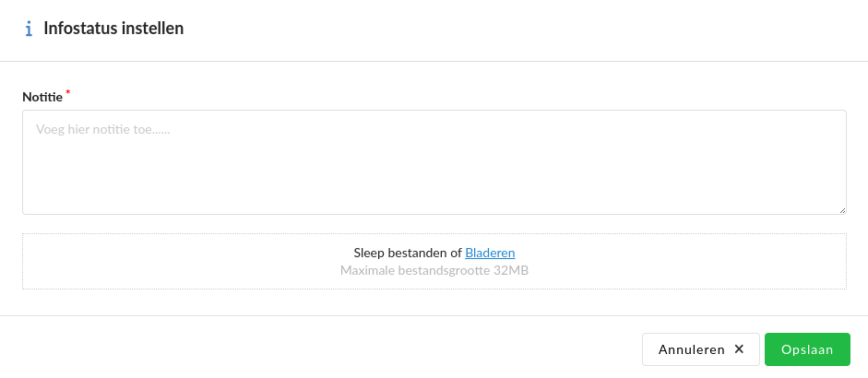Click the right side of the file drop zone
The height and width of the screenshot is (378, 868).
[x=738, y=262]
